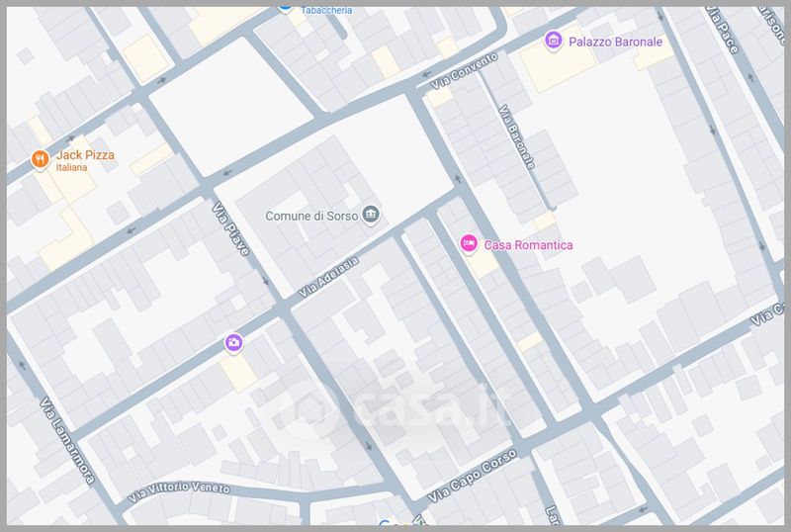Select the Comune di Sorso label

(311, 216)
